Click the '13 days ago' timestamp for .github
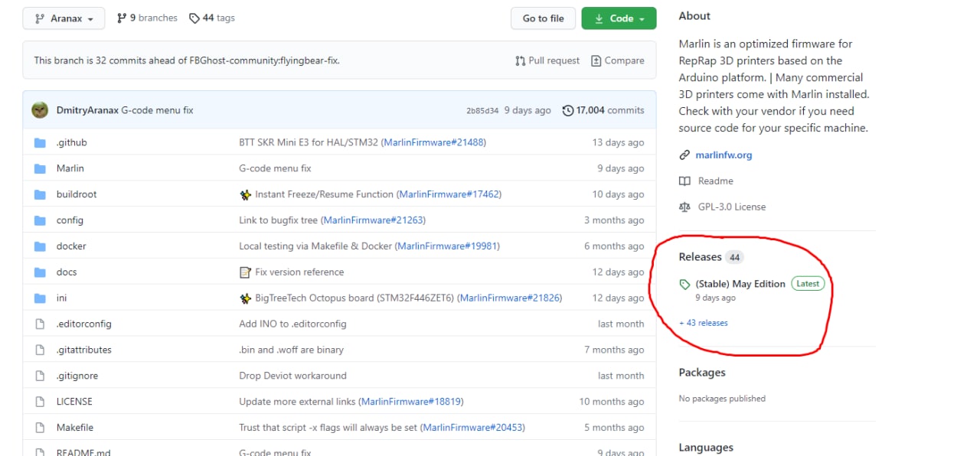Image resolution: width=980 pixels, height=456 pixels. pos(618,142)
